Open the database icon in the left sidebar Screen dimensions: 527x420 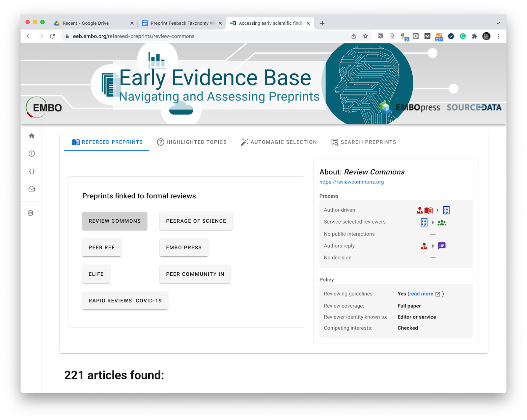pos(30,213)
